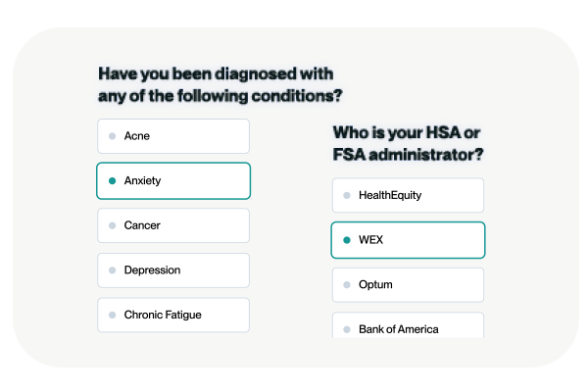Image resolution: width=588 pixels, height=392 pixels.
Task: Pick the Chronic Fatigue condition card
Action: point(173,316)
